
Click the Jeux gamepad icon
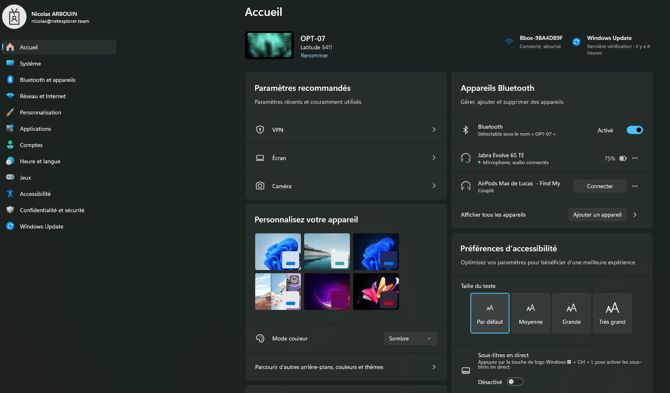(x=10, y=177)
